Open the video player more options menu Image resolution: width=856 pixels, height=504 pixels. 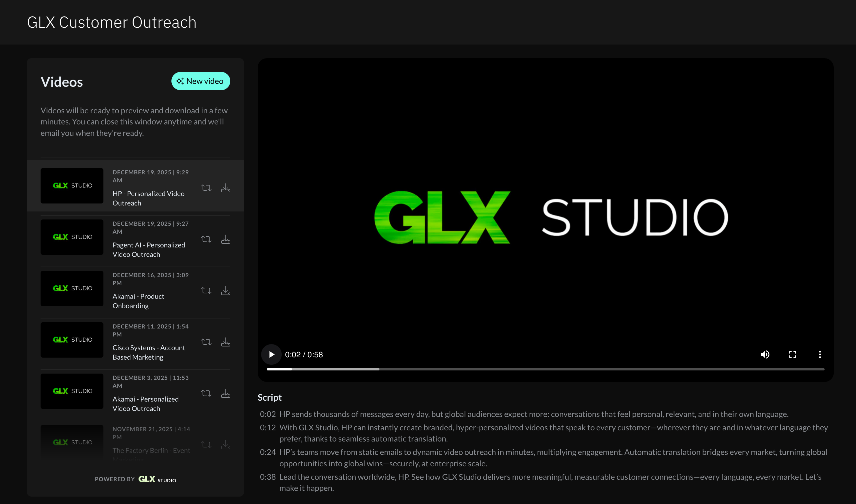[x=820, y=354]
